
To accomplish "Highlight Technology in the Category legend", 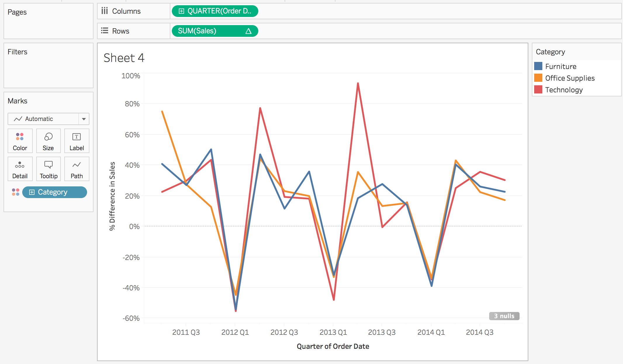I will pyautogui.click(x=563, y=90).
